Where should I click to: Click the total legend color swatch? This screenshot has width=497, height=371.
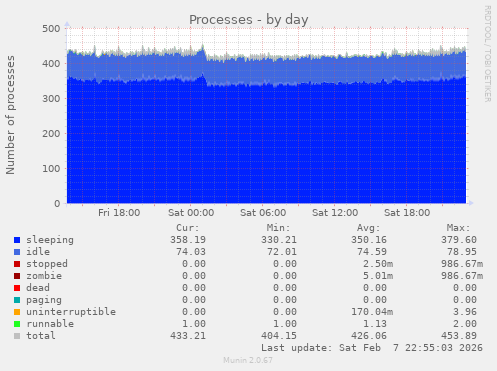17,336
